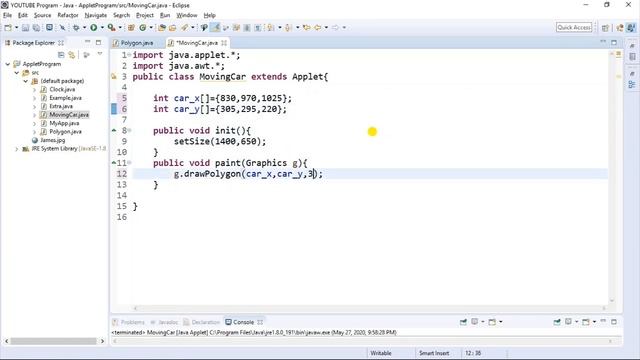Click the Open Task folder icon

pyautogui.click(x=173, y=27)
